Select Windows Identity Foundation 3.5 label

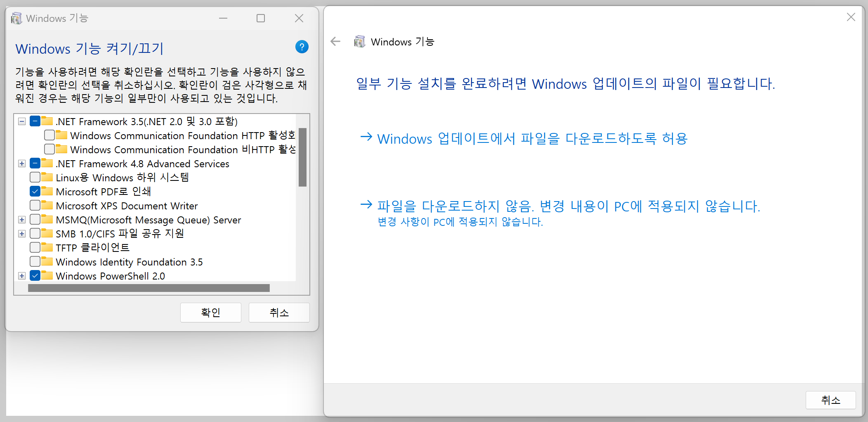point(130,262)
